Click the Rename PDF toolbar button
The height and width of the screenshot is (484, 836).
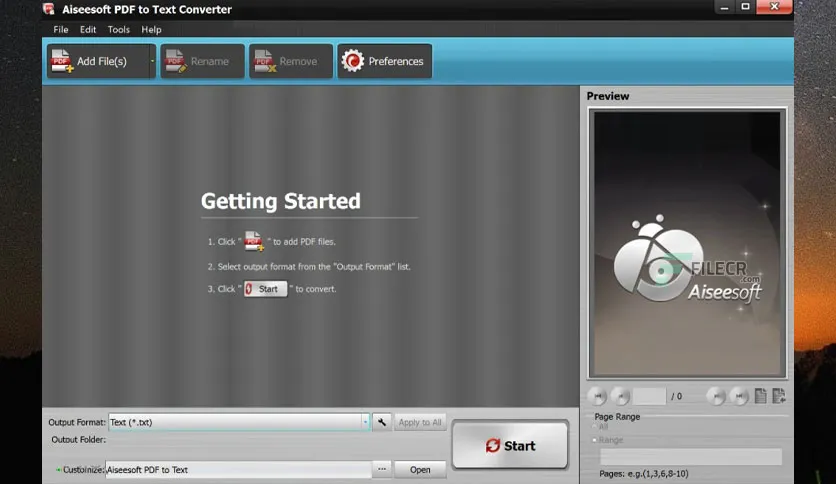(203, 61)
